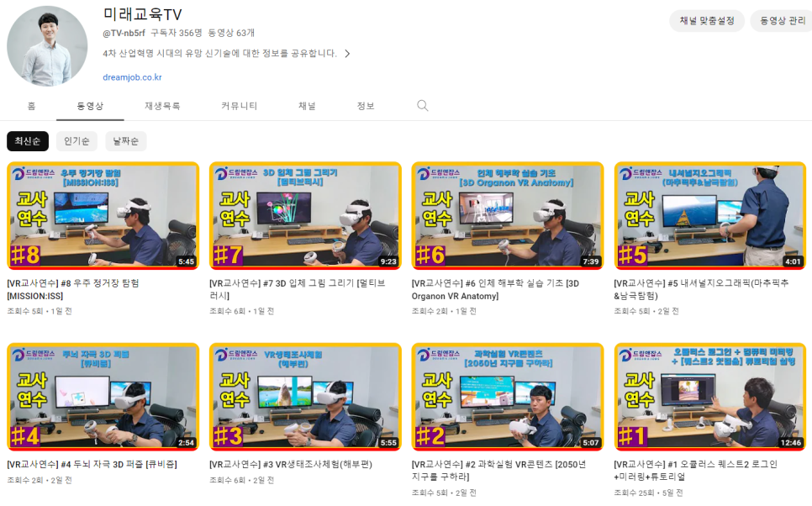Click title '[VR교사연수] #1 오큘러스 퀘스트2 로그인'
The width and height of the screenshot is (812, 506).
[695, 470]
